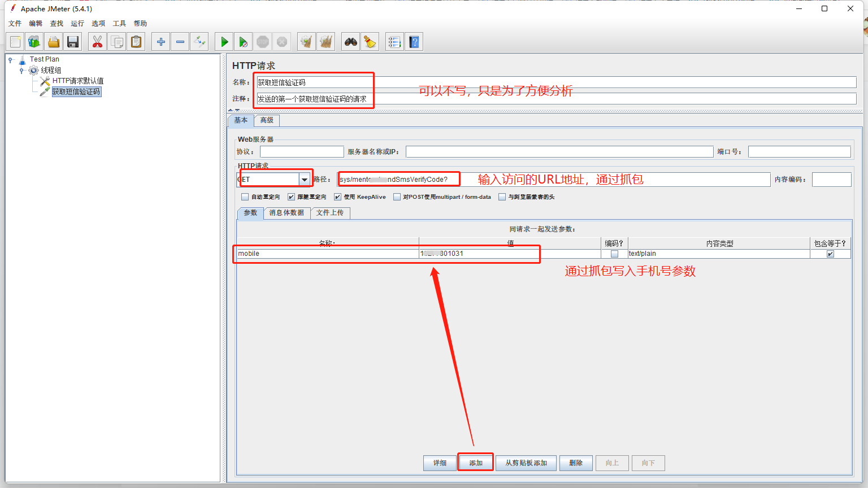Click the mobile parameter name cell

[328, 254]
